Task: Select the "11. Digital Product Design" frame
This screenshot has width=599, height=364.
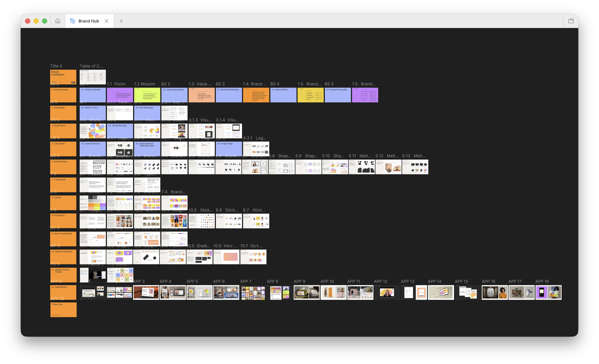Action: coord(63,275)
